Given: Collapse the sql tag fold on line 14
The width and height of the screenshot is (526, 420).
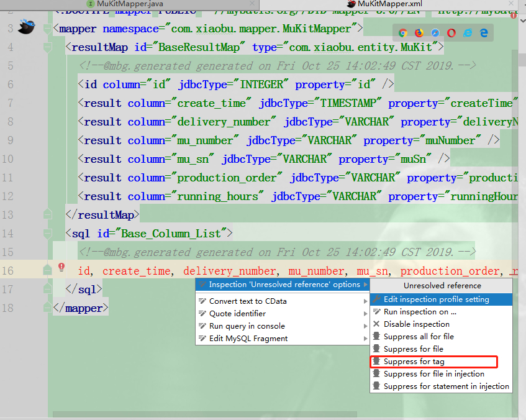Looking at the screenshot, I should (48, 234).
